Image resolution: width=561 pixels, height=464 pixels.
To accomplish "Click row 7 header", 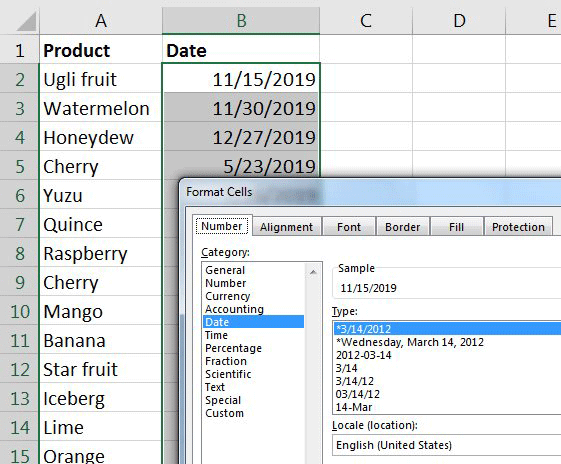I will [19, 224].
